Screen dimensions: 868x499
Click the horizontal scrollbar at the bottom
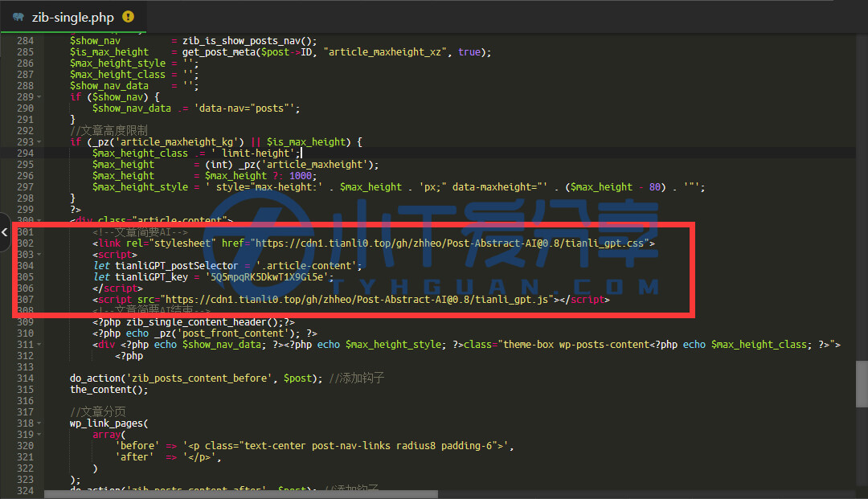241,494
